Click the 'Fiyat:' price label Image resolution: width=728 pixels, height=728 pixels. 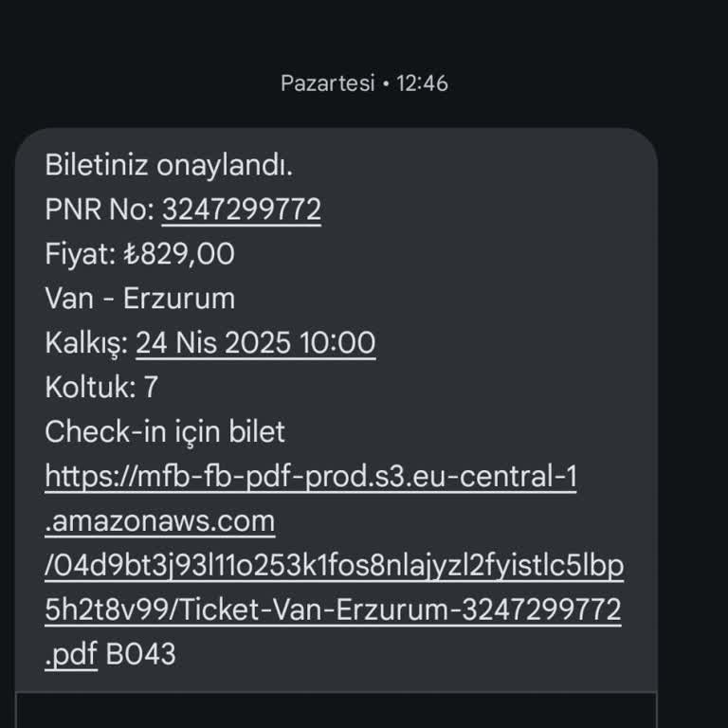click(x=80, y=254)
